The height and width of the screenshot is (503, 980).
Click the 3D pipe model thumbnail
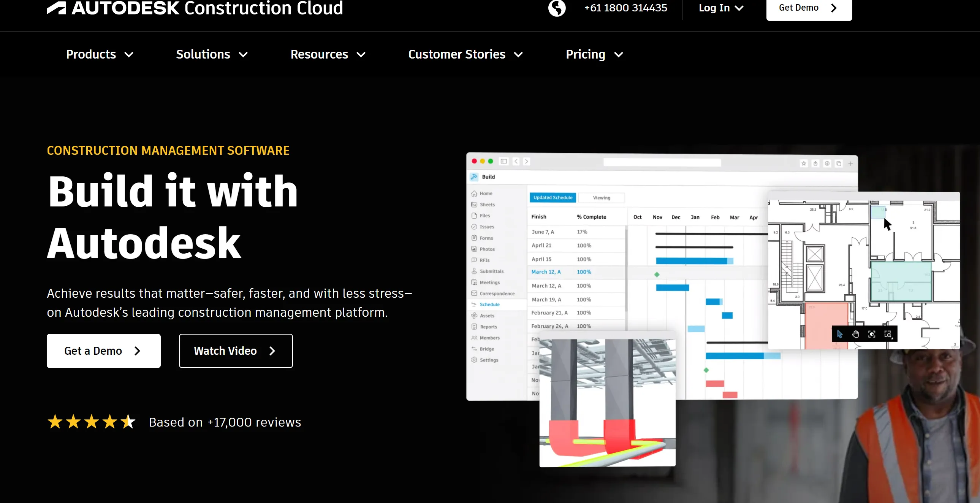(608, 403)
